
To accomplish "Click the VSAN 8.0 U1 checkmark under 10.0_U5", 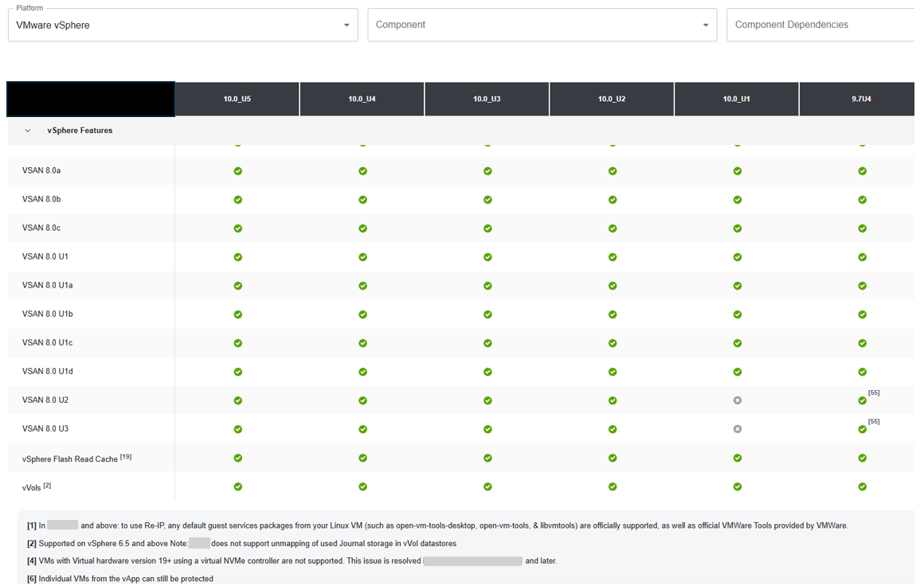I will 238,257.
